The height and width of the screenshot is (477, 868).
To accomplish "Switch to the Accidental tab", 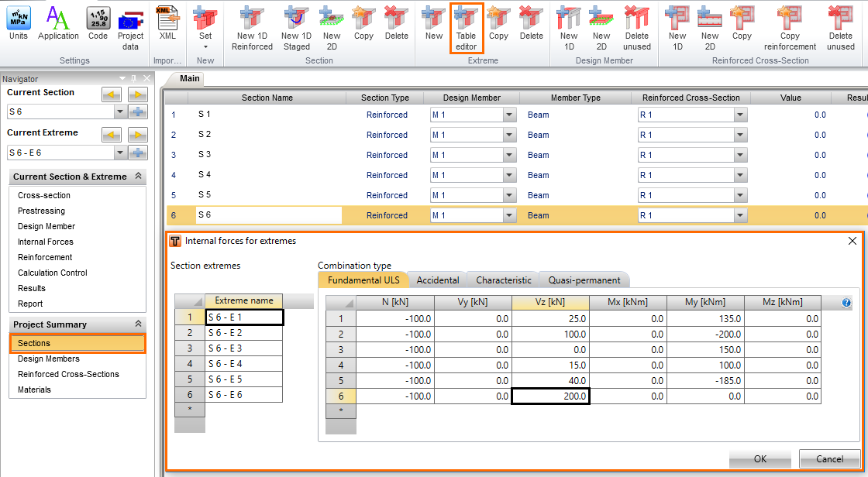I will (438, 280).
